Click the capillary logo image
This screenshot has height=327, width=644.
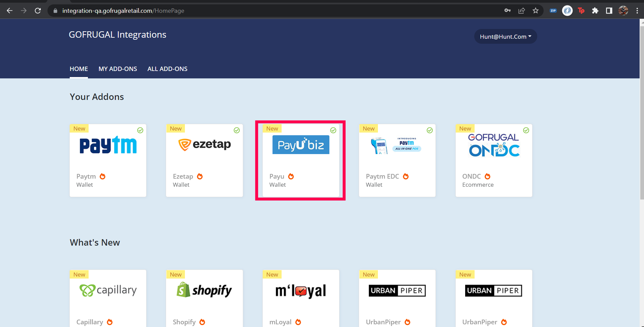tap(108, 290)
